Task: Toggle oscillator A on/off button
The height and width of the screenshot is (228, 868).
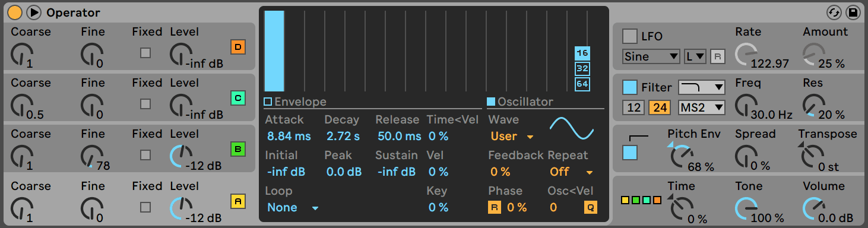Action: 238,201
